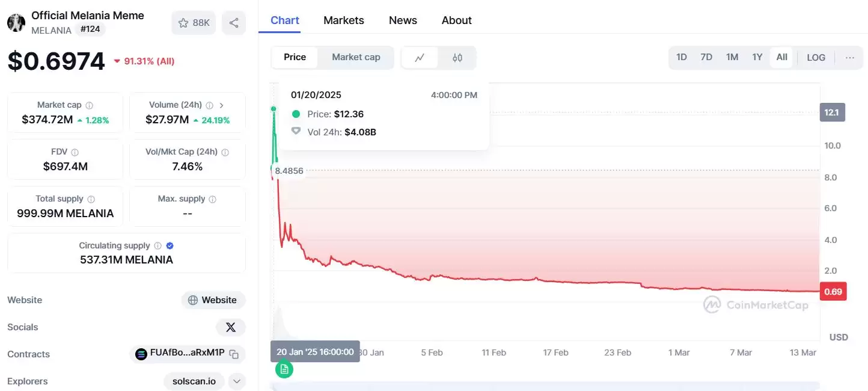This screenshot has width=868, height=391.
Task: Select the Price chart toggle
Action: coord(295,57)
